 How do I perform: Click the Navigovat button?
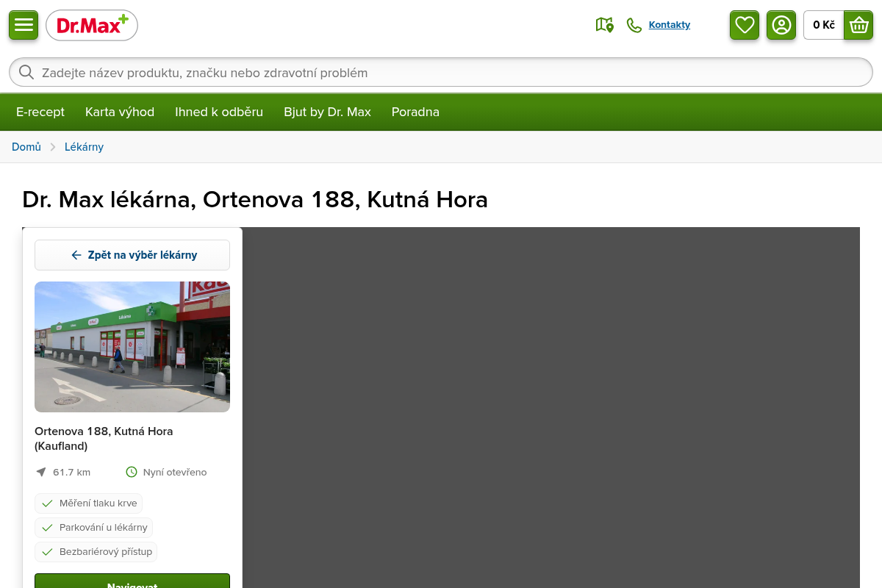pos(132,581)
